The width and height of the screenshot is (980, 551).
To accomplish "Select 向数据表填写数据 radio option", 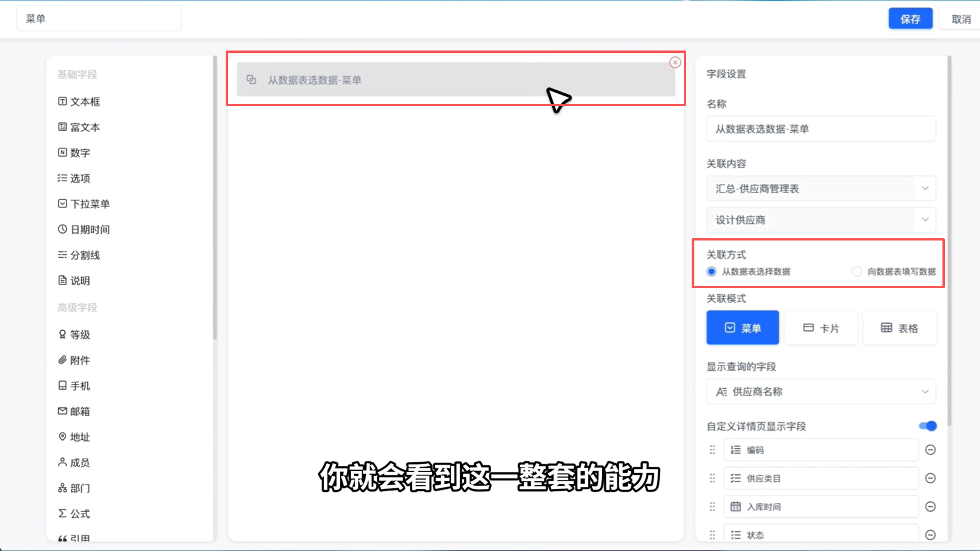I will click(857, 272).
